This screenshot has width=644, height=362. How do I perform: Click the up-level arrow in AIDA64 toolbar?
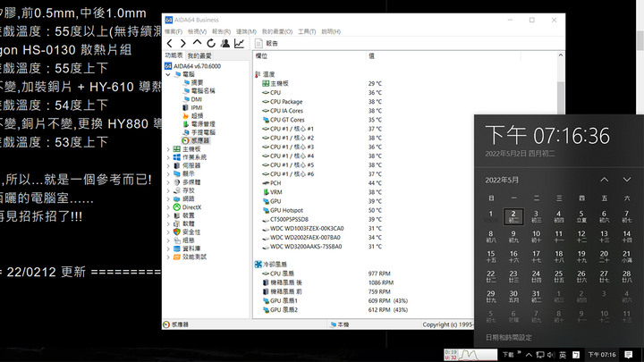coord(197,43)
